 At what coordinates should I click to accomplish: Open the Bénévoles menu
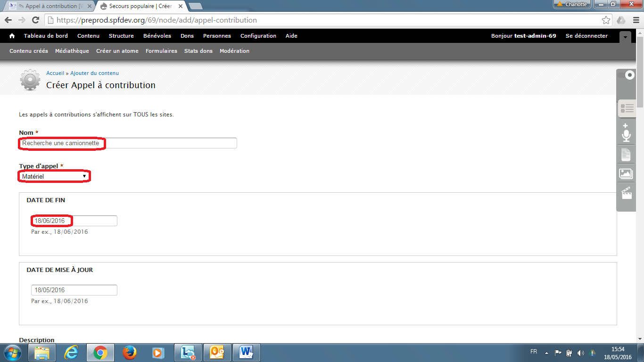(x=157, y=36)
